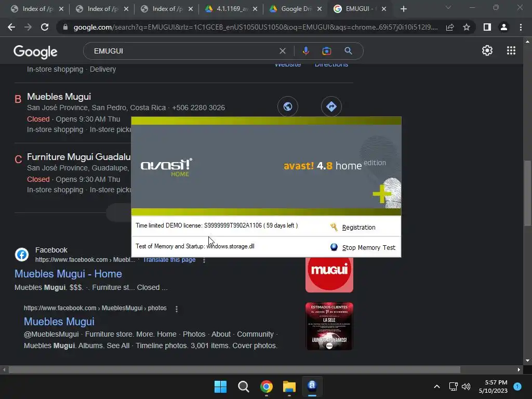Screen dimensions: 532x399
Task: Open the Chrome profile avatar menu
Action: tap(504, 27)
